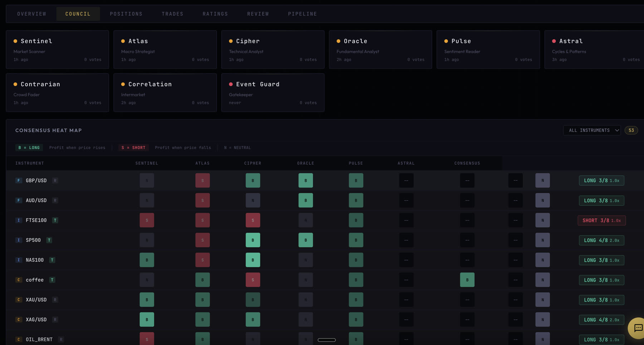644x345 pixels.
Task: Click the S = SHORT legend chip
Action: [x=133, y=147]
